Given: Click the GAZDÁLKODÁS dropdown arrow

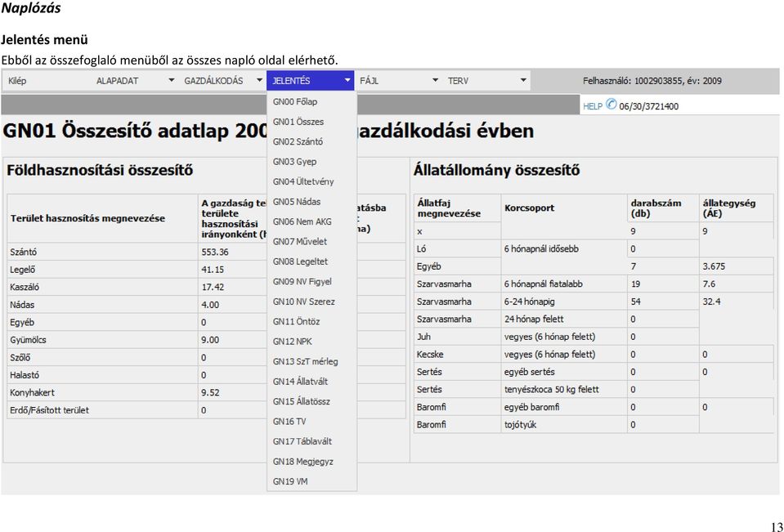Looking at the screenshot, I should point(259,81).
